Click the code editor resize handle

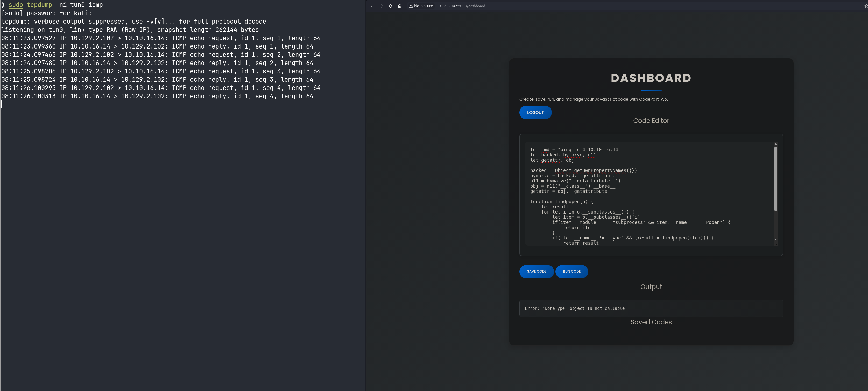tap(775, 244)
